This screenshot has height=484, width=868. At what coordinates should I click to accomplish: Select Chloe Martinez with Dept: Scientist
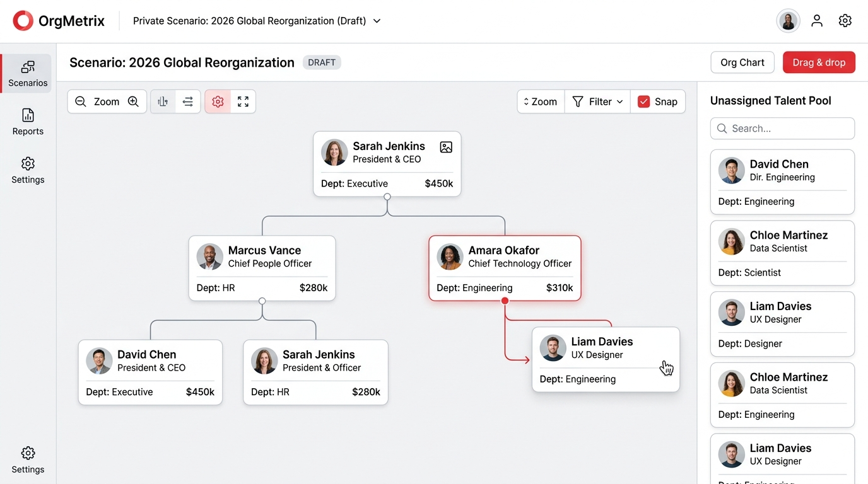pos(782,253)
